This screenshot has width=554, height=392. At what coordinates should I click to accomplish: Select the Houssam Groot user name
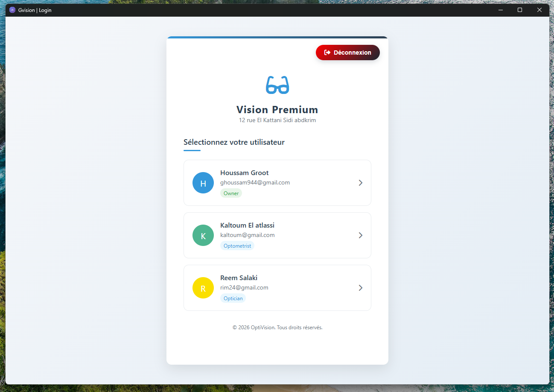click(x=244, y=173)
